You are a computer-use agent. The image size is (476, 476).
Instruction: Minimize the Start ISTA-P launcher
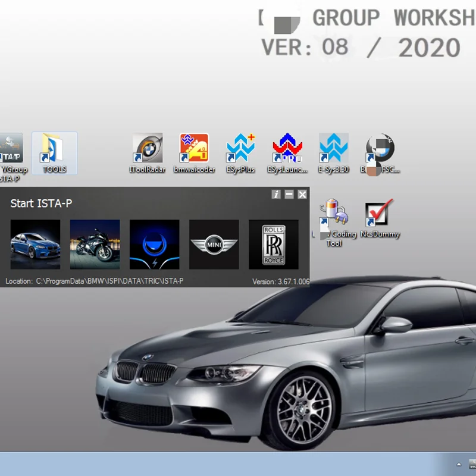289,195
